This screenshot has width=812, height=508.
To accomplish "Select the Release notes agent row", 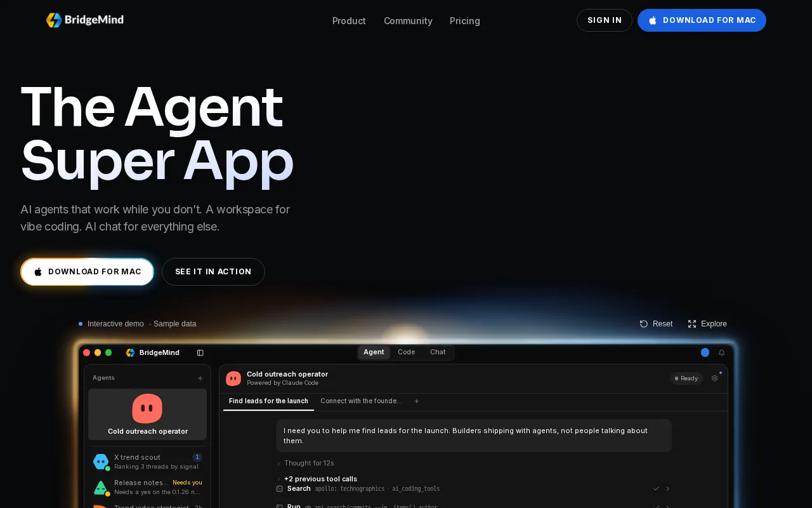I will pyautogui.click(x=148, y=487).
